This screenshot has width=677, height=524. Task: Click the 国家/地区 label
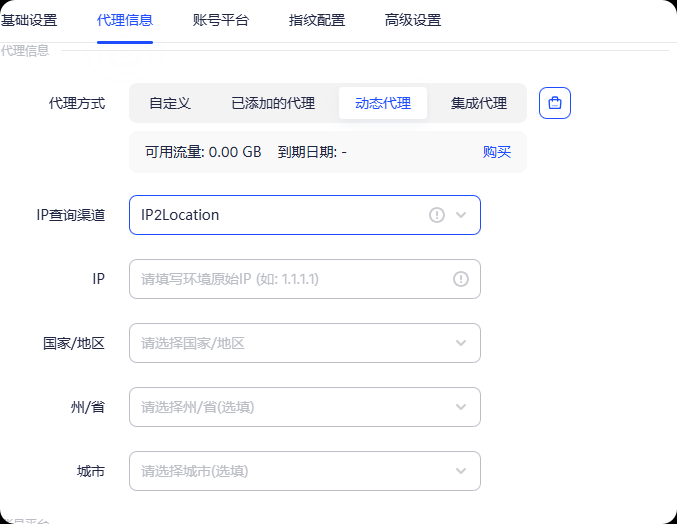click(x=74, y=343)
